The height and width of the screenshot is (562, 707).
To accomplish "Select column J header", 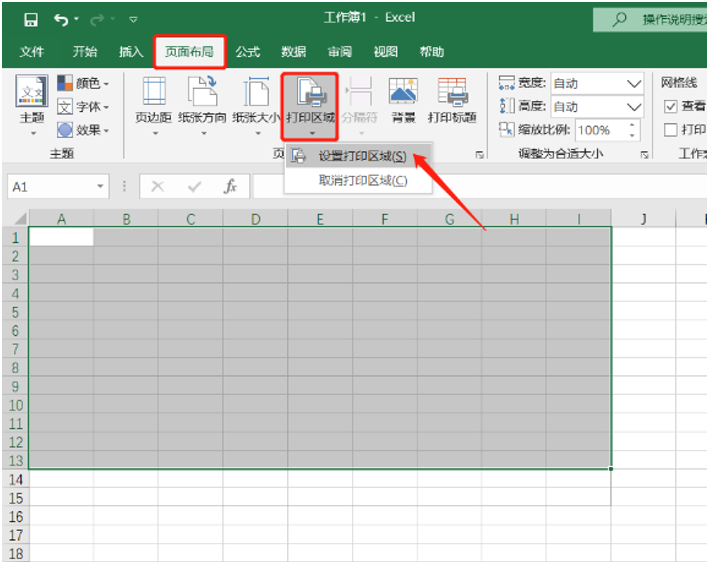I will click(x=643, y=219).
